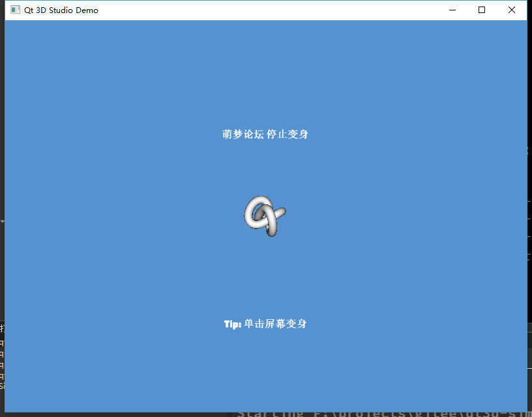532x417 pixels.
Task: Close the Qt 3D Studio Demo window
Action: tap(512, 10)
